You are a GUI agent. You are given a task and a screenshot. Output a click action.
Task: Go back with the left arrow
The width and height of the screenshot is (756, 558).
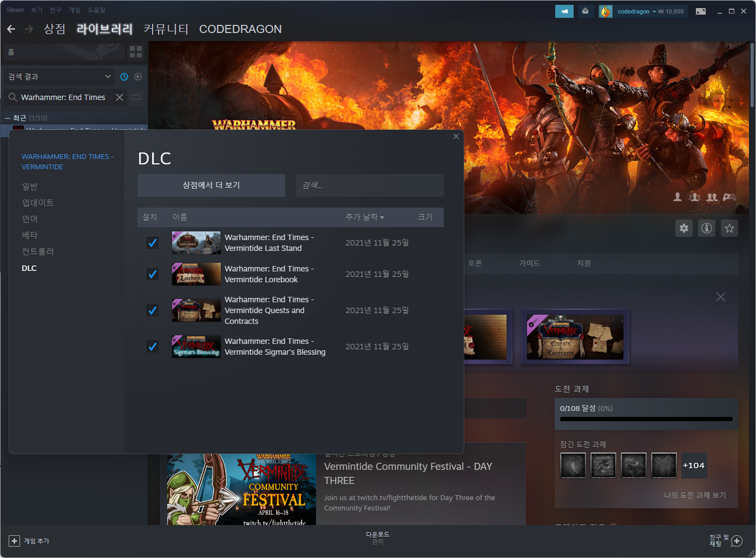pyautogui.click(x=11, y=29)
